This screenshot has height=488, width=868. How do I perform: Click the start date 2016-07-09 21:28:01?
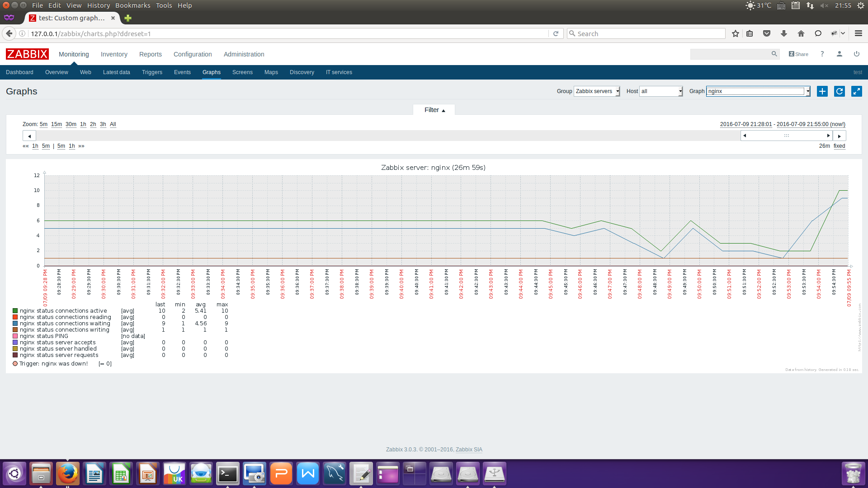coord(746,124)
